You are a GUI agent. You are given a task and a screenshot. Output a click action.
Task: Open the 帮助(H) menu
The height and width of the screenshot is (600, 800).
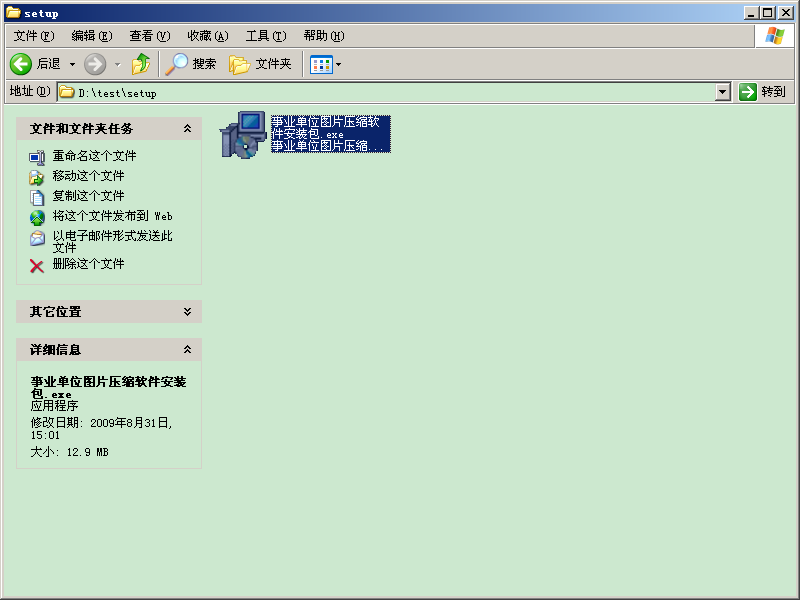pos(324,36)
